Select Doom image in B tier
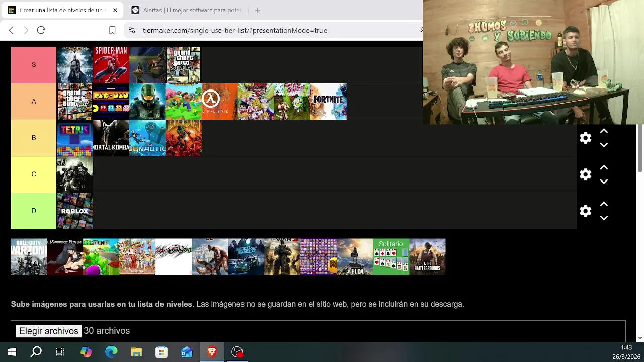Image resolution: width=644 pixels, height=362 pixels. tap(183, 138)
